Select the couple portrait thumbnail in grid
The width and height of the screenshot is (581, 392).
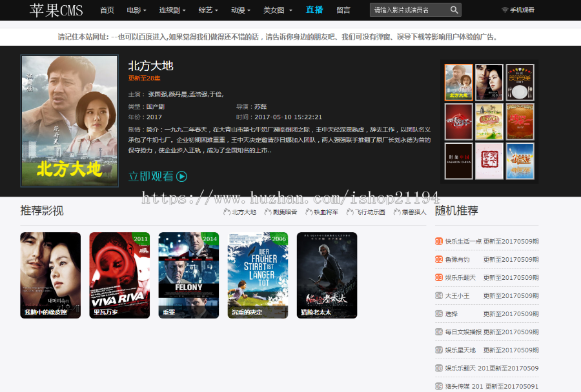489,82
